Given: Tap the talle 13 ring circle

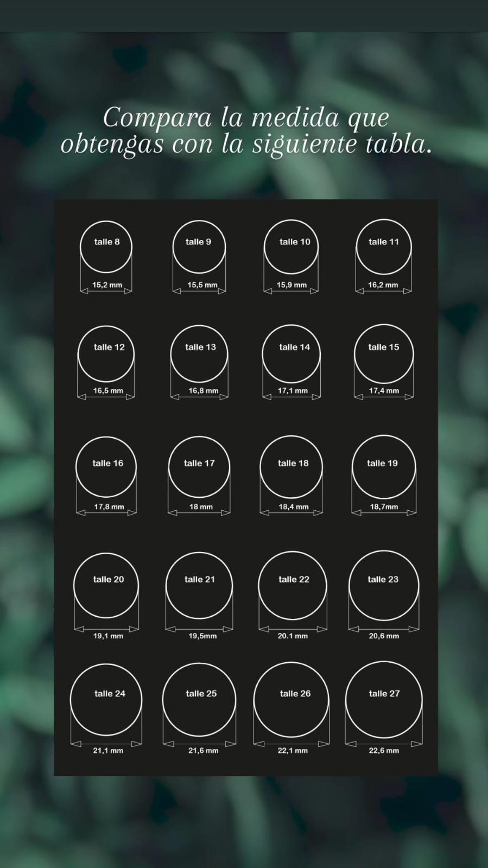Looking at the screenshot, I should 199,354.
